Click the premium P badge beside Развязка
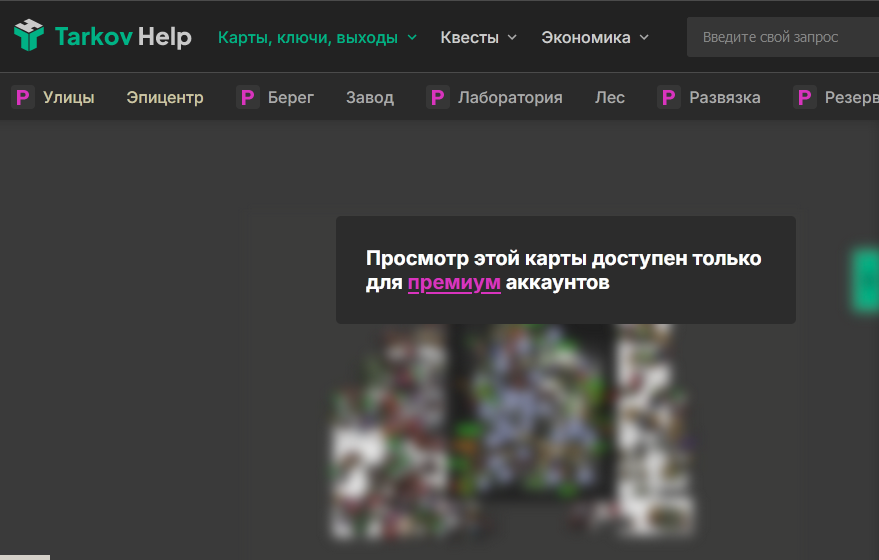Image resolution: width=879 pixels, height=560 pixels. click(x=669, y=97)
